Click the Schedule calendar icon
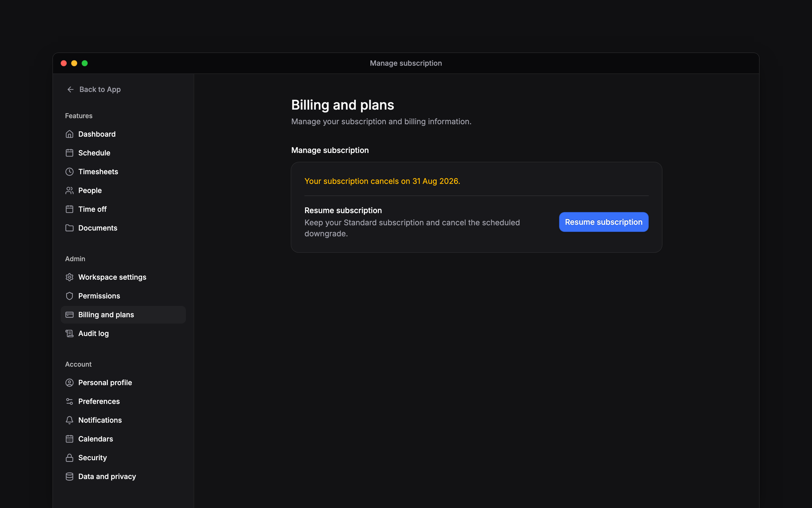 (x=70, y=153)
